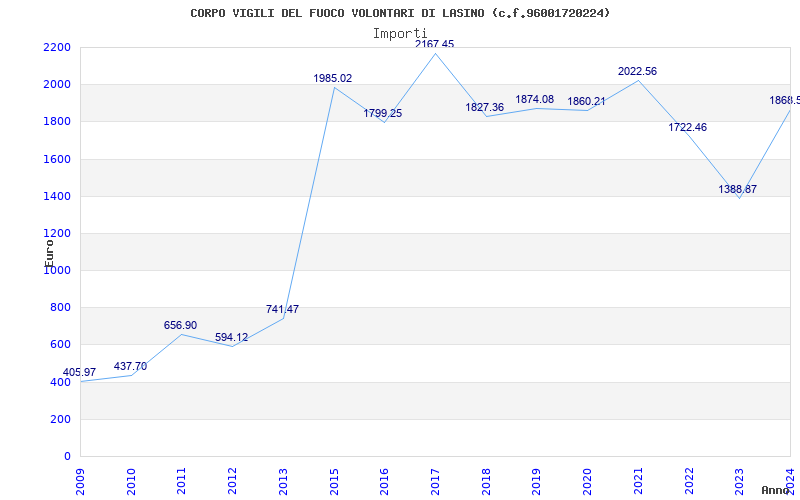This screenshot has width=800, height=500.
Task: Click x-axis year 2023
Action: 739,482
